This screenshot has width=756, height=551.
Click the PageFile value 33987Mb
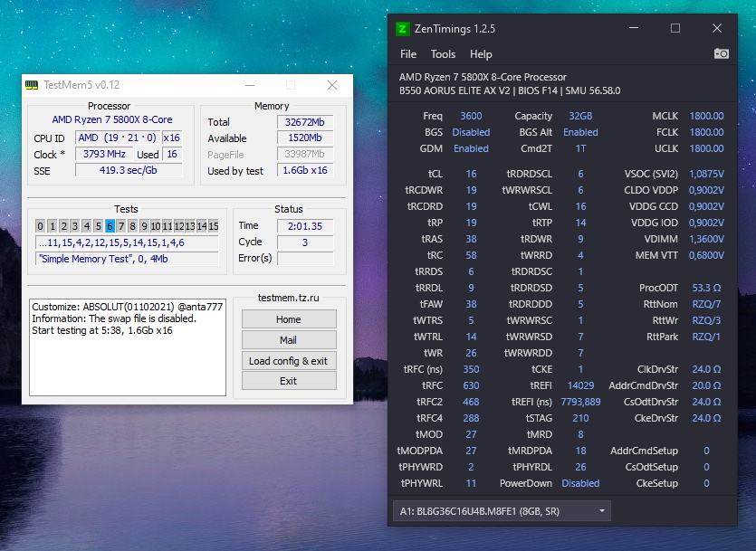(x=305, y=154)
